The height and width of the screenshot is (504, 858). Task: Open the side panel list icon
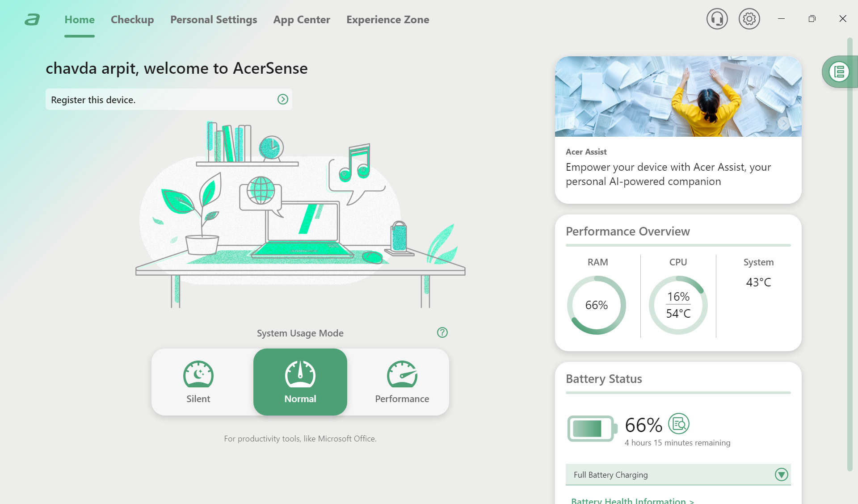839,71
